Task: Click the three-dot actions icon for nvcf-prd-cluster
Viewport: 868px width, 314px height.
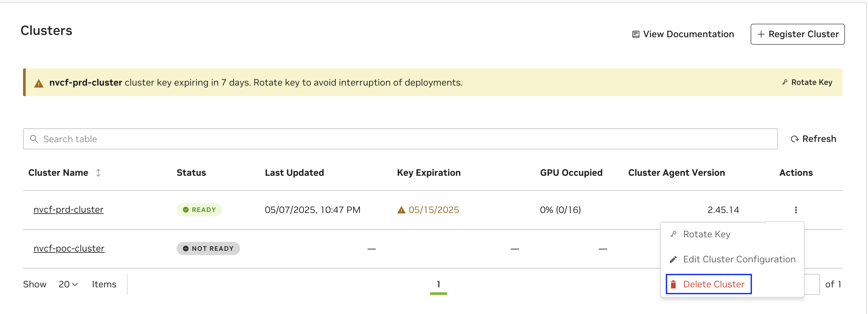Action: [796, 210]
